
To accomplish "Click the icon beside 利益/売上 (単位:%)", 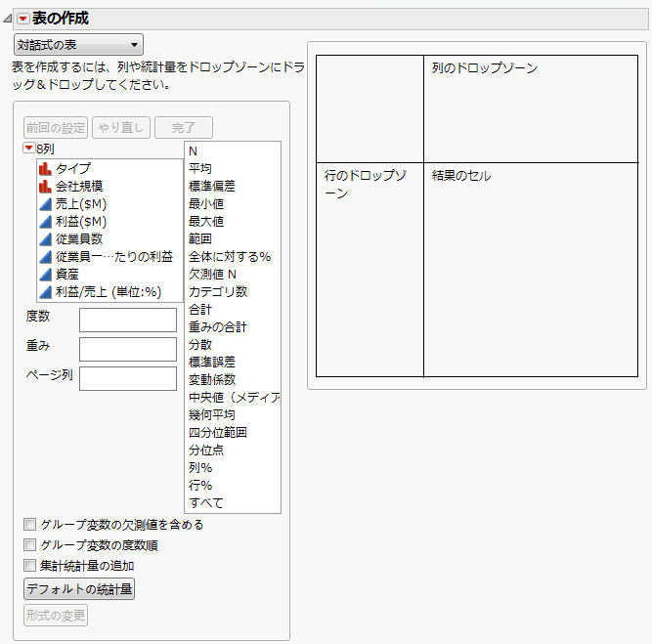I will (x=45, y=292).
